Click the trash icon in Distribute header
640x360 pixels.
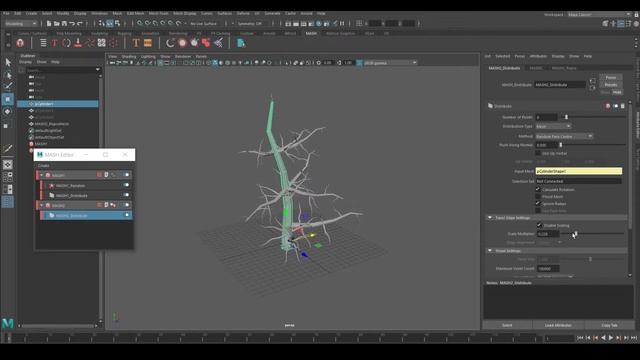tap(622, 106)
